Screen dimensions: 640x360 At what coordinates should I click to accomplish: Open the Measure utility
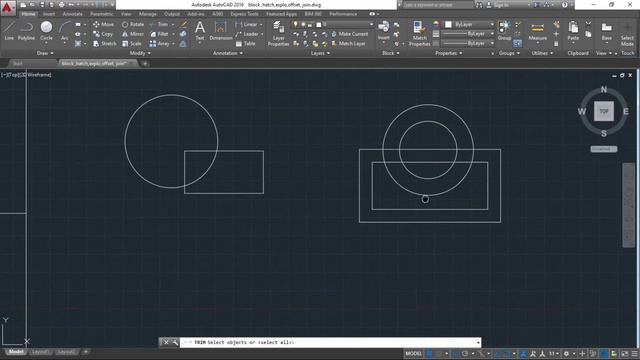pyautogui.click(x=538, y=31)
